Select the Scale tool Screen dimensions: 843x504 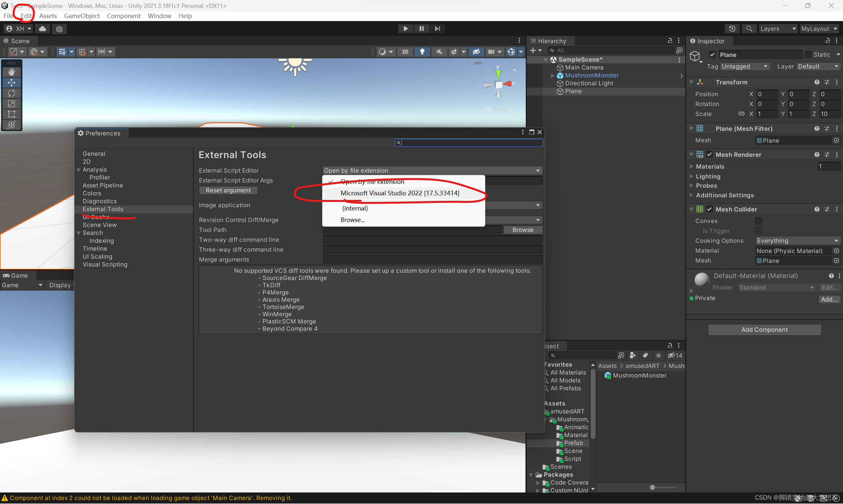click(x=12, y=103)
